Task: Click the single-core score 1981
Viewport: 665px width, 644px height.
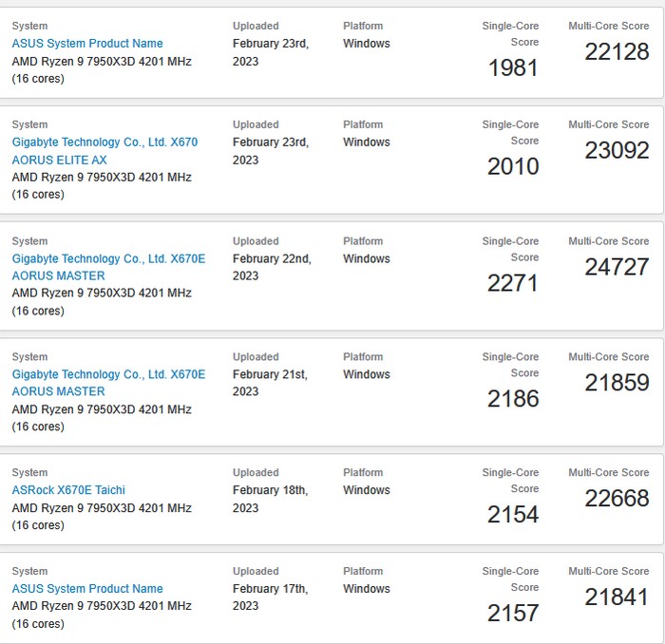Action: [513, 68]
